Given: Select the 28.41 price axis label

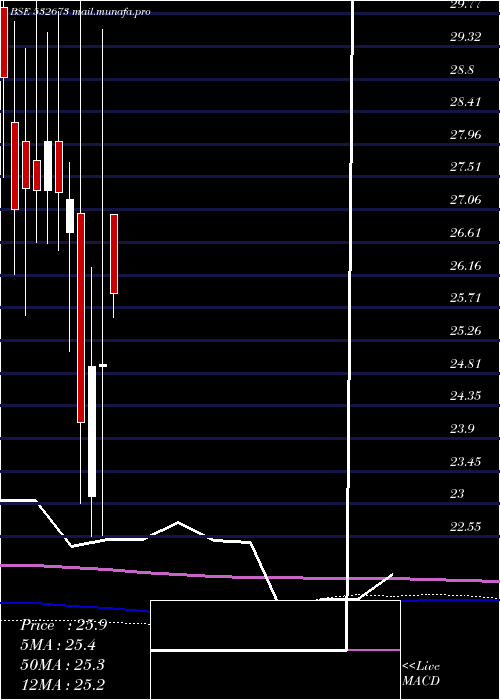Looking at the screenshot, I should click(466, 102).
